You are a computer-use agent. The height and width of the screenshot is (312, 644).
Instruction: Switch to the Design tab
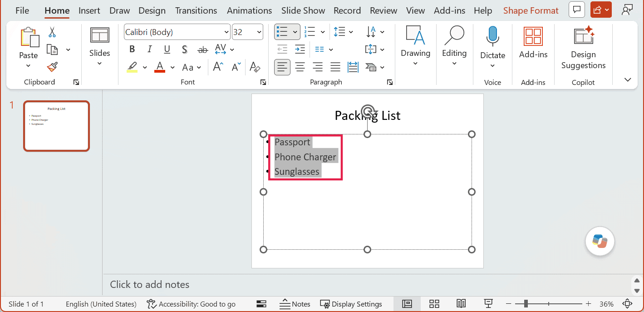(x=152, y=10)
